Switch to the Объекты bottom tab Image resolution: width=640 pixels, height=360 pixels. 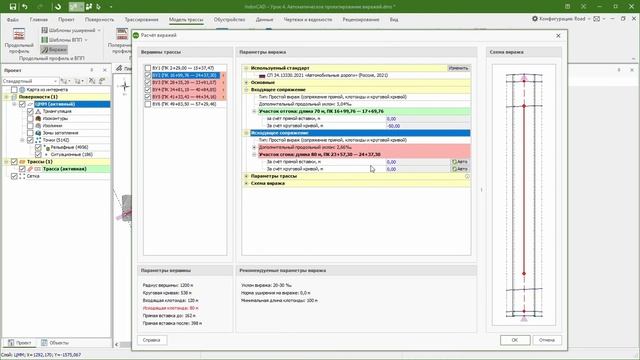pyautogui.click(x=55, y=343)
